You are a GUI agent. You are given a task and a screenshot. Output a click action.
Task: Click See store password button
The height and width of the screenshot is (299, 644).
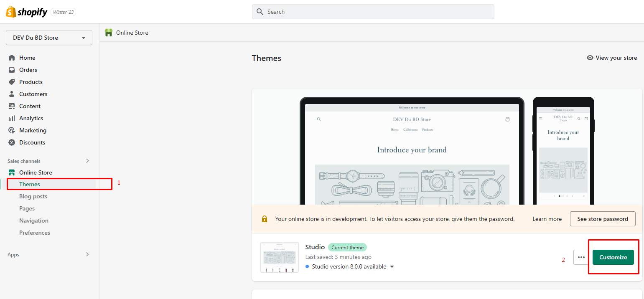603,219
